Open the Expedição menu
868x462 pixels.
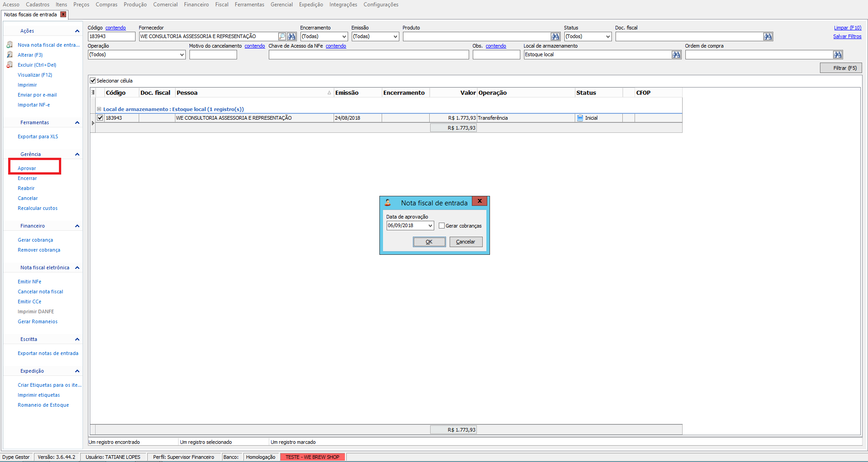[x=311, y=5]
